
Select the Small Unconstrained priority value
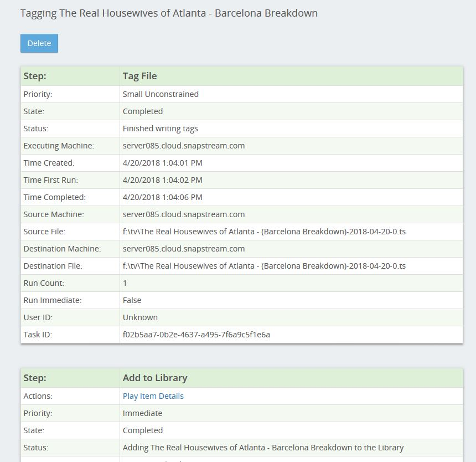(x=161, y=94)
